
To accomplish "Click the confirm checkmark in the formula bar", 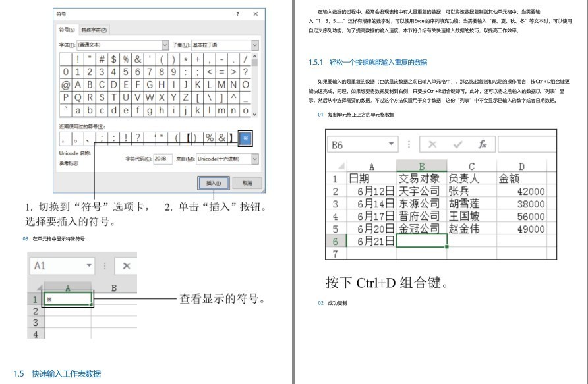I will click(457, 144).
